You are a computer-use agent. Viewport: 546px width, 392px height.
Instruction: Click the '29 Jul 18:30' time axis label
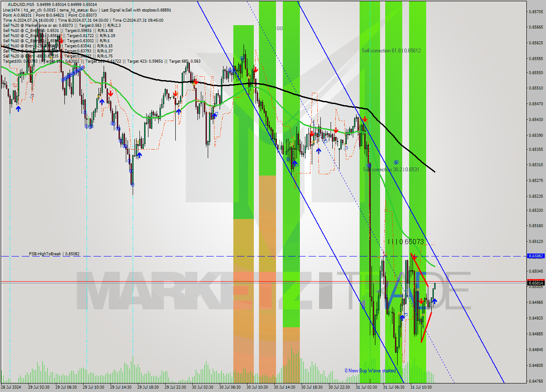click(148, 387)
